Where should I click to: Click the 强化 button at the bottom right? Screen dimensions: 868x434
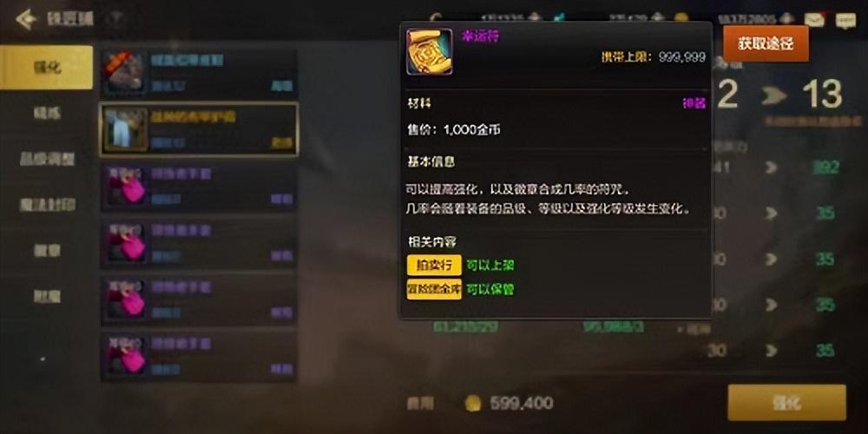click(786, 403)
